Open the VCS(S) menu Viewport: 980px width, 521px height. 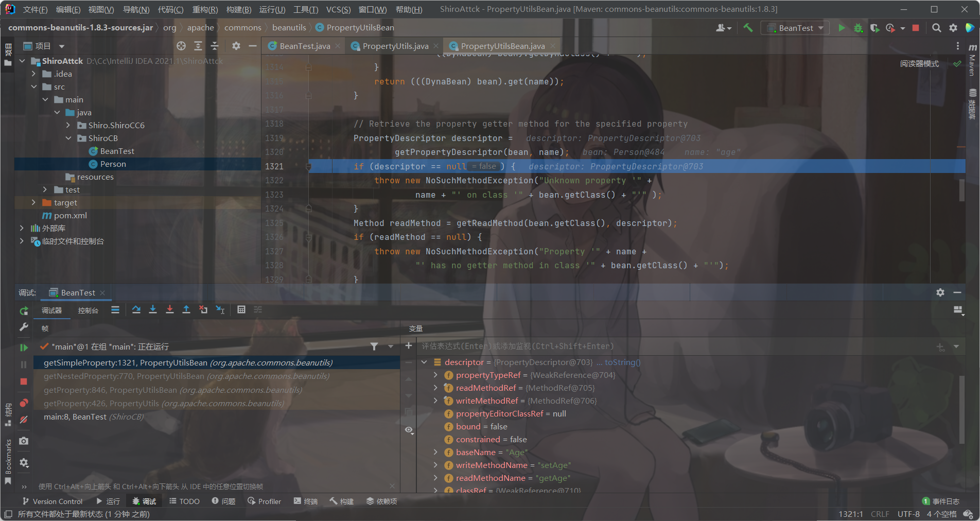point(338,9)
